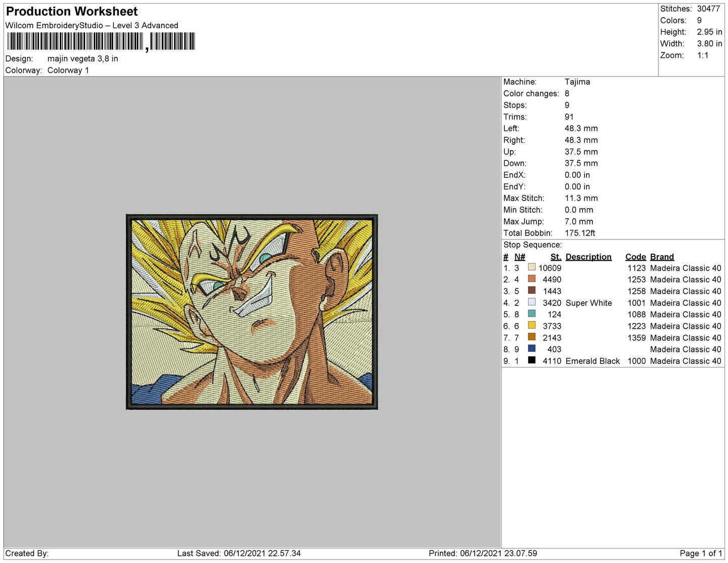Click the Stitches count 30477

708,9
